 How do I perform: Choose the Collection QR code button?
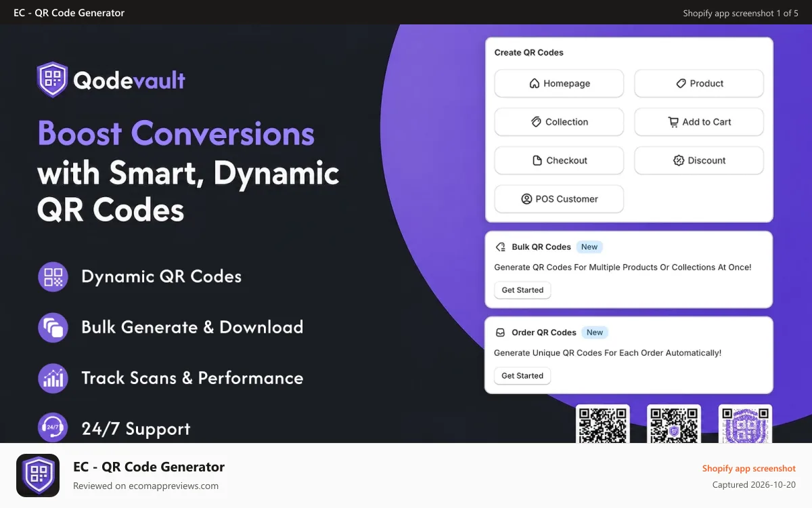[559, 122]
